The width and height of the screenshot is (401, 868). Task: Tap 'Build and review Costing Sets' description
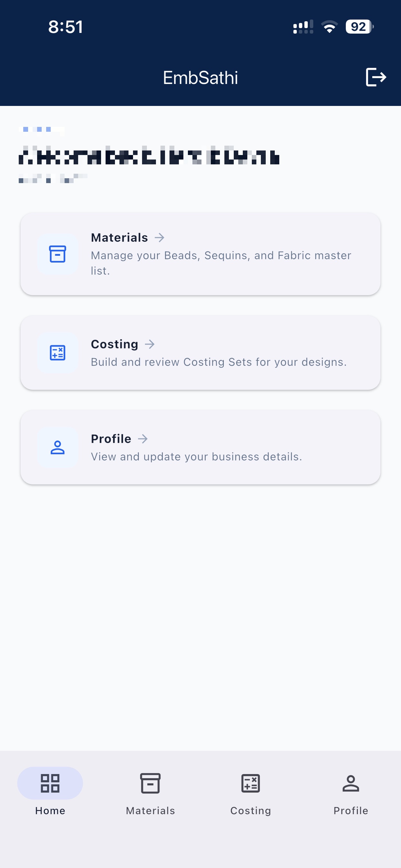(x=219, y=362)
